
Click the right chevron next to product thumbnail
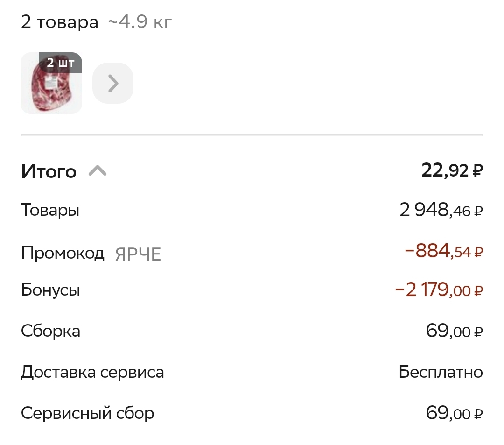pyautogui.click(x=113, y=83)
